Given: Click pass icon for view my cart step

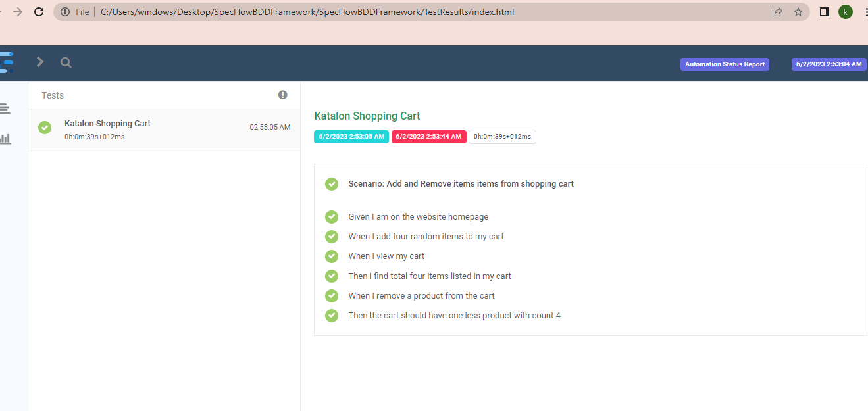Looking at the screenshot, I should pyautogui.click(x=332, y=256).
